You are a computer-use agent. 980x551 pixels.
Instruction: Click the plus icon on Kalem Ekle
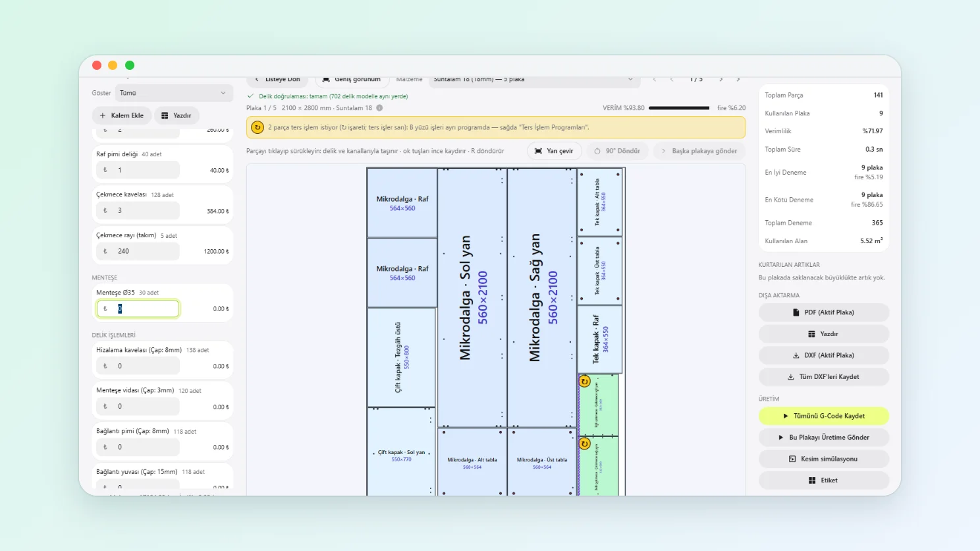(x=103, y=115)
